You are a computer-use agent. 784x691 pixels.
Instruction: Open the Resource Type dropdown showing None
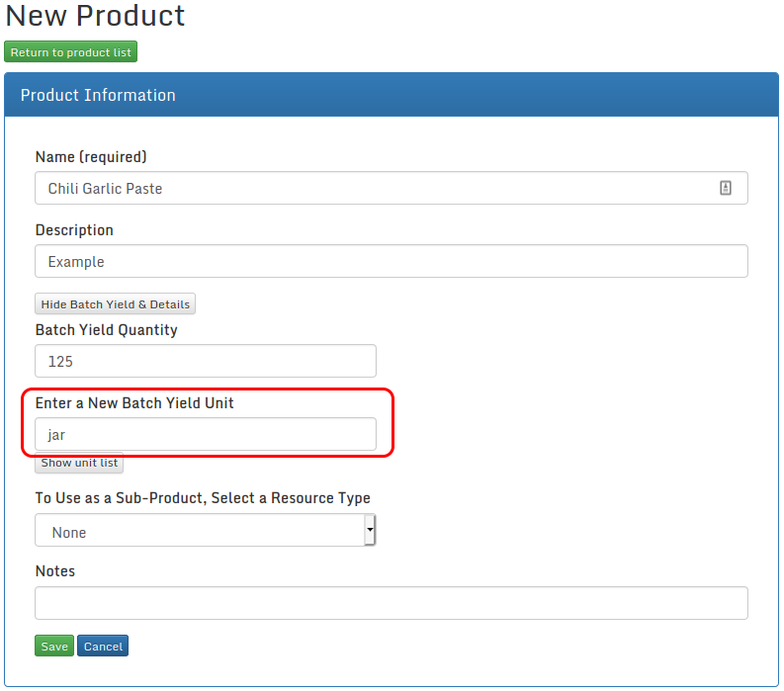coord(206,531)
